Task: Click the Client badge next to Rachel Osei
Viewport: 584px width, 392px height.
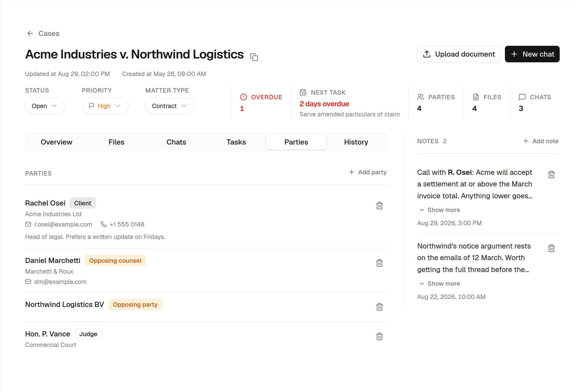Action: click(x=82, y=203)
